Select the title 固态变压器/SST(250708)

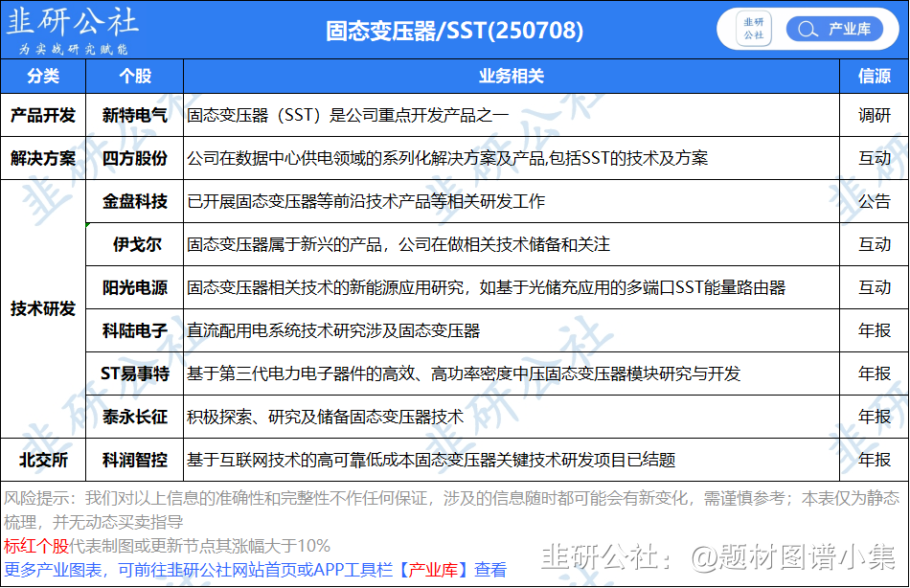(454, 31)
